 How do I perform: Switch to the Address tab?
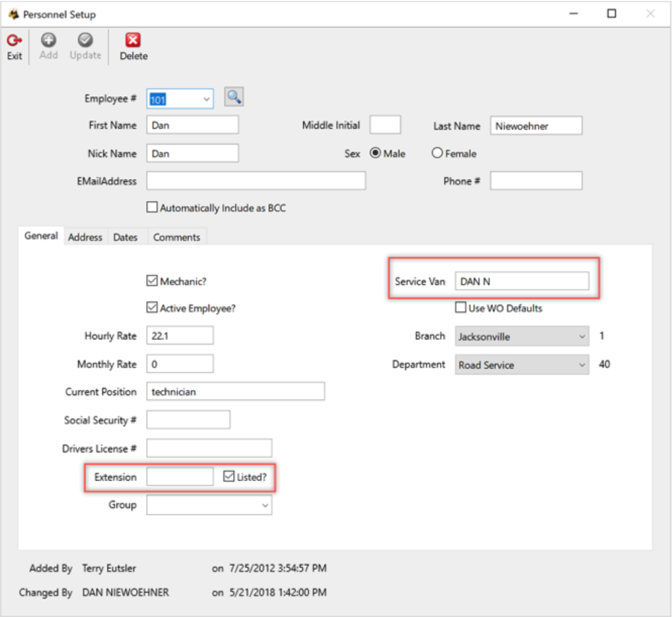tap(85, 237)
